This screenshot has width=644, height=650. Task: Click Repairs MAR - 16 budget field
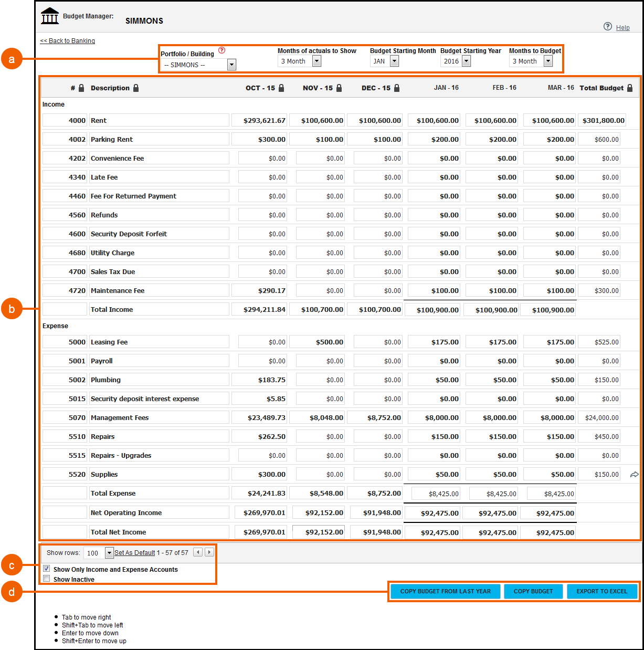[x=550, y=437]
